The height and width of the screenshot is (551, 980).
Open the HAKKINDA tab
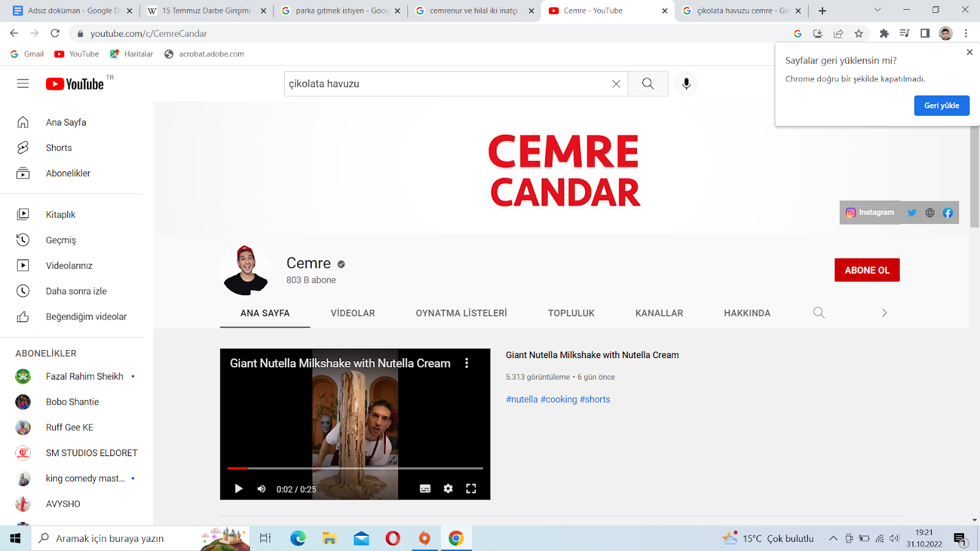click(x=747, y=313)
